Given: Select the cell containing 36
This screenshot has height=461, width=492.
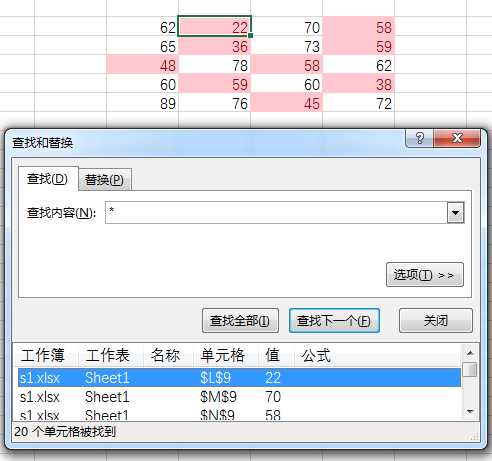Looking at the screenshot, I should tap(215, 45).
